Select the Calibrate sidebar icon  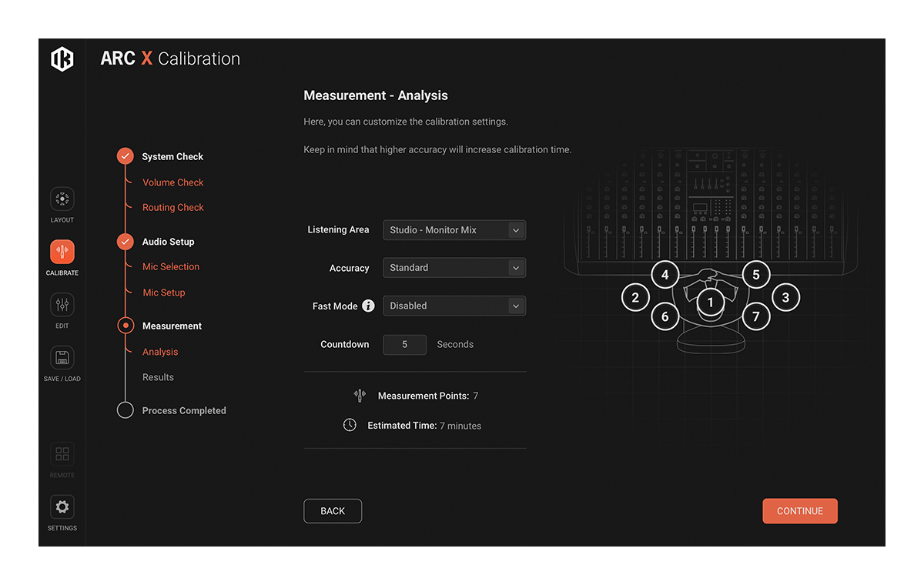click(x=62, y=252)
